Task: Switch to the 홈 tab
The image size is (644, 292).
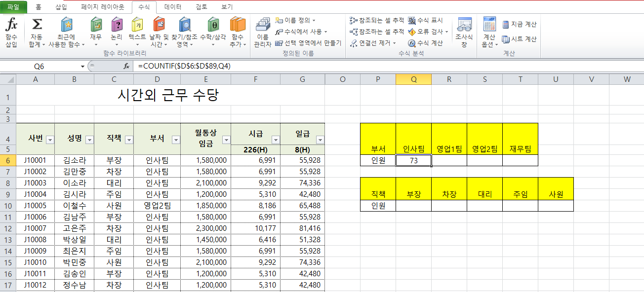Action: [39, 7]
